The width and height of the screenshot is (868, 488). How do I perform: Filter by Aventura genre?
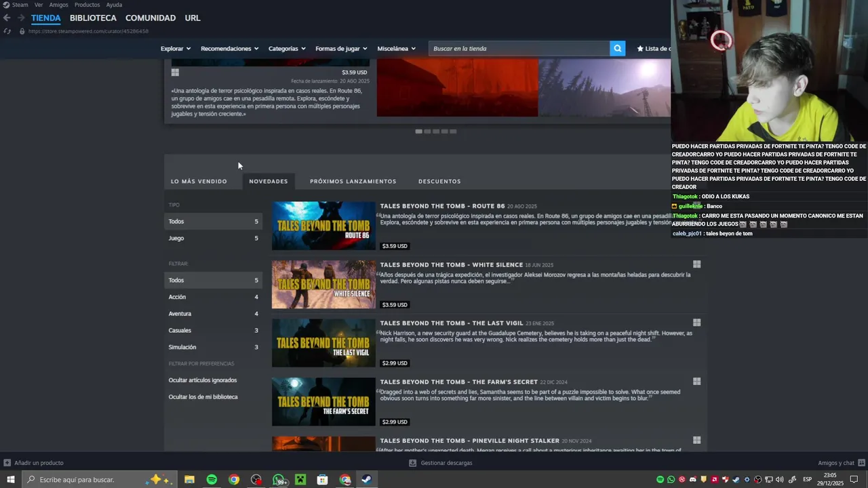(213, 314)
